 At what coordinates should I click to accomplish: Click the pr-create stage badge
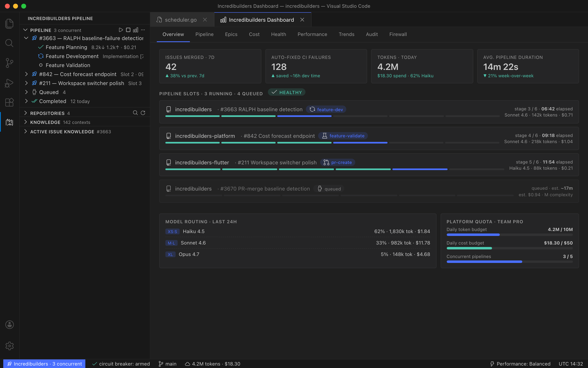coord(337,162)
